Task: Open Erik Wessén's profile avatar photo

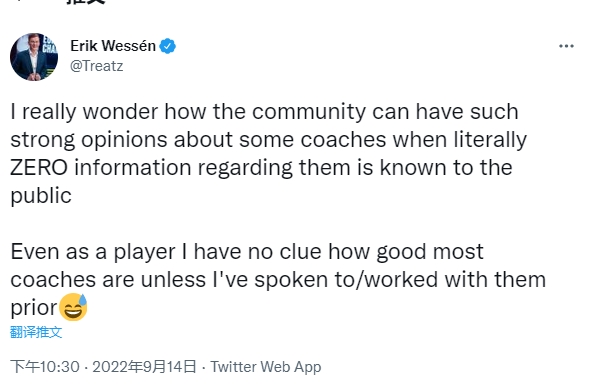Action: click(34, 57)
